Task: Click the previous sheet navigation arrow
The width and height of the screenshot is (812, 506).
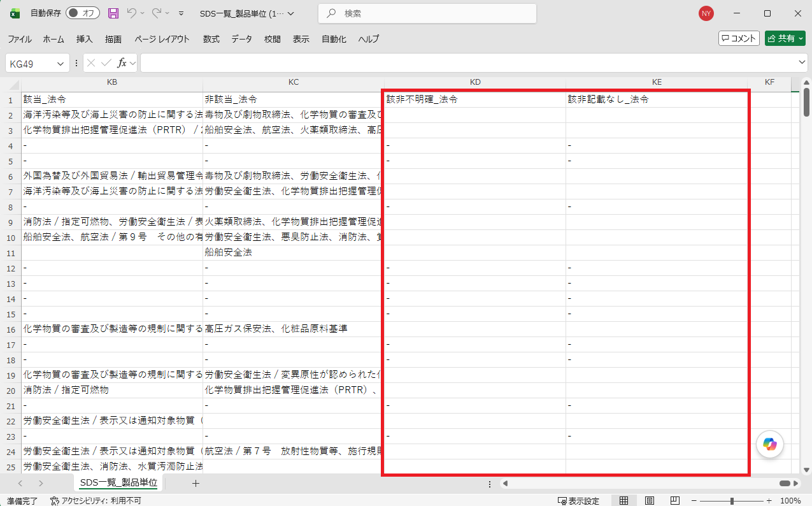Action: coord(20,483)
